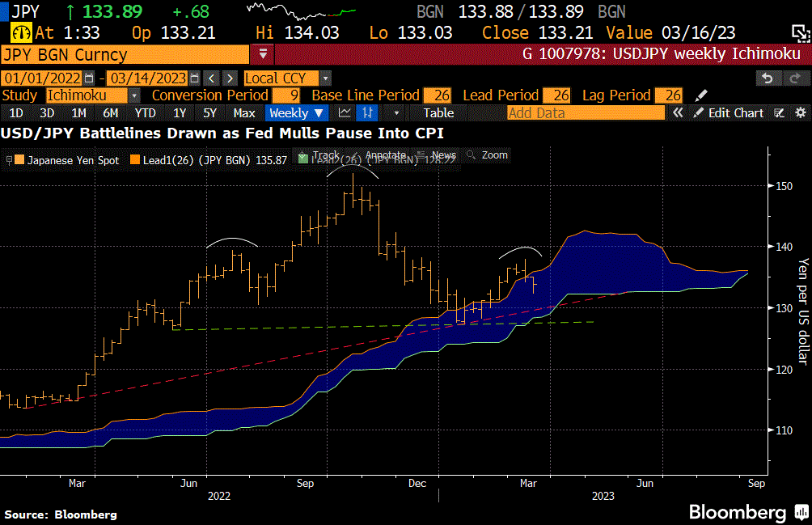Screen dimensions: 812x525
Task: Open the JPY BGN Curncy dropdown arrow
Action: pos(263,54)
